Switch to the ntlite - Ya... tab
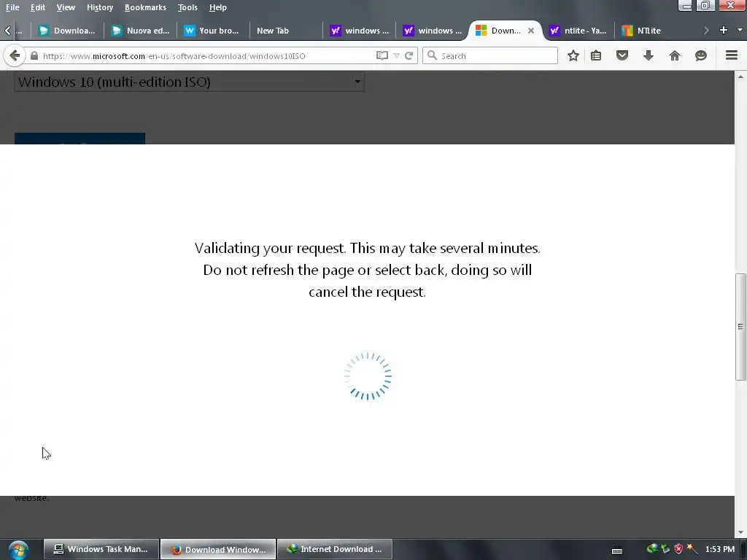 pos(578,31)
